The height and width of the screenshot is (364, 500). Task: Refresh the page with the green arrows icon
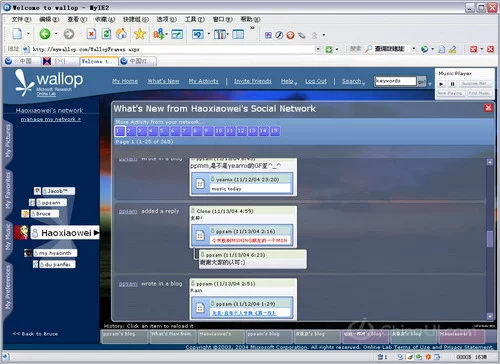106,34
